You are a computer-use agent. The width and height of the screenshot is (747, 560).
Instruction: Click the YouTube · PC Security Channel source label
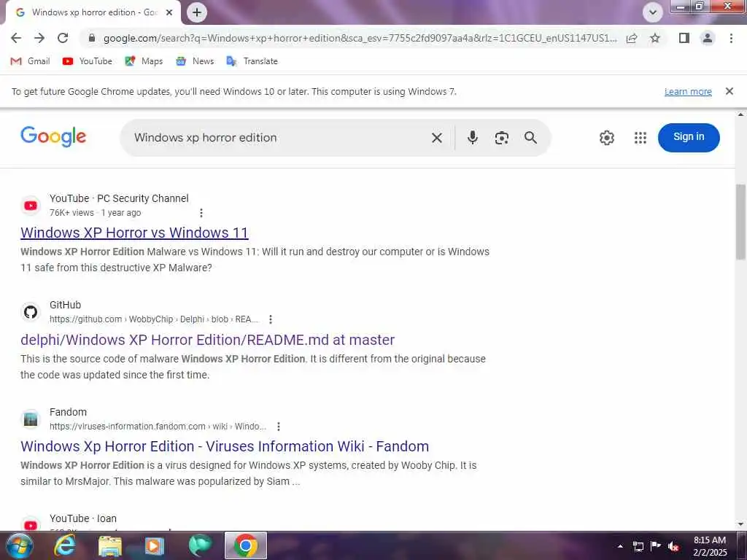tap(119, 198)
